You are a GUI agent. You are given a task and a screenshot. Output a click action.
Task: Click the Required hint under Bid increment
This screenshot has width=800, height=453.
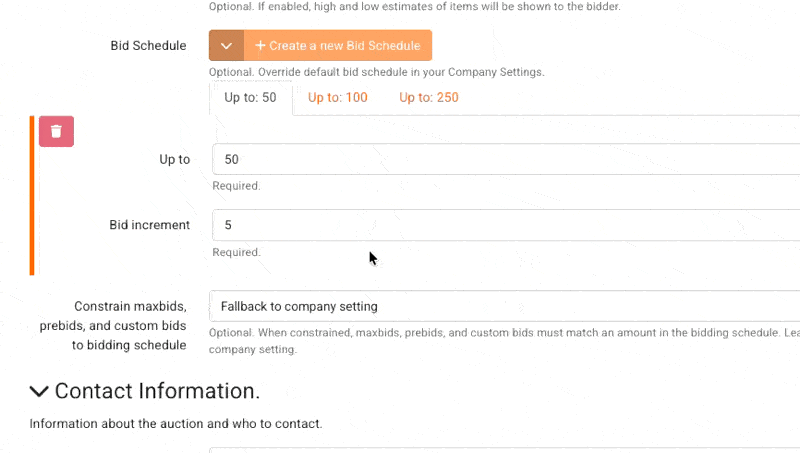click(236, 252)
